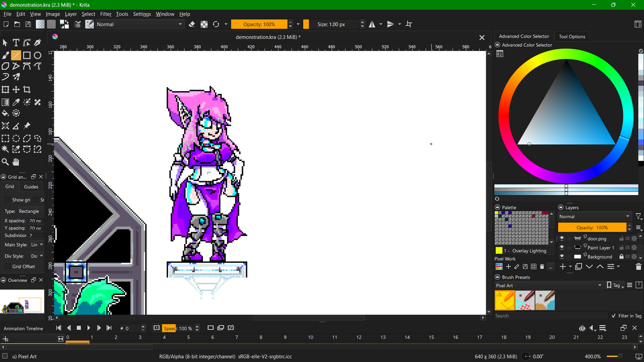Toggle the Filter in Tag checkbox
Viewport: 644px width, 362px height.
[x=613, y=315]
